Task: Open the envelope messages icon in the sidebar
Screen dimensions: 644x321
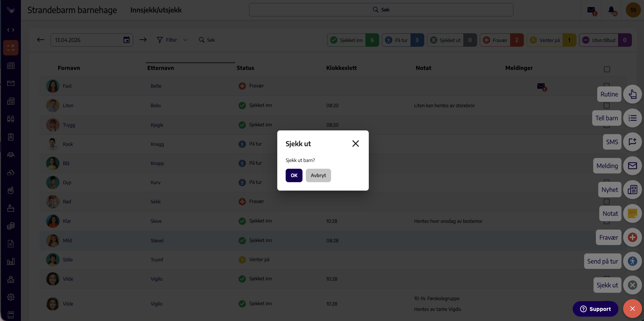Action: (x=11, y=83)
